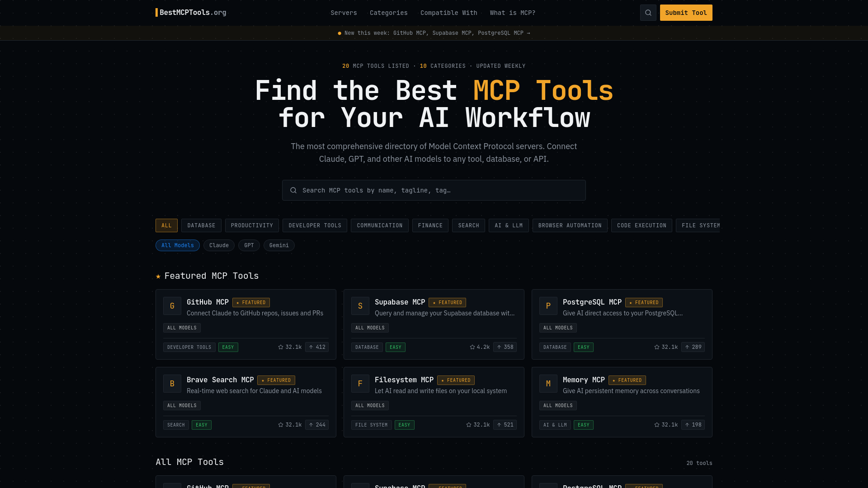
Task: Switch to the SEARCH category
Action: click(x=468, y=225)
